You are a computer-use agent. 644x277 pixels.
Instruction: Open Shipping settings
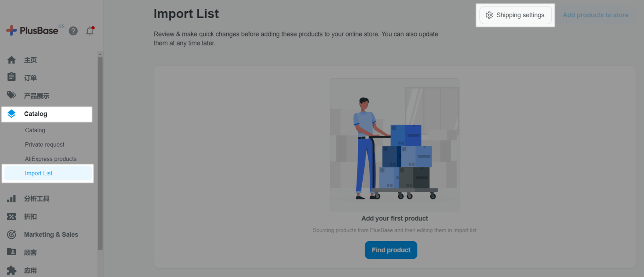tap(516, 15)
